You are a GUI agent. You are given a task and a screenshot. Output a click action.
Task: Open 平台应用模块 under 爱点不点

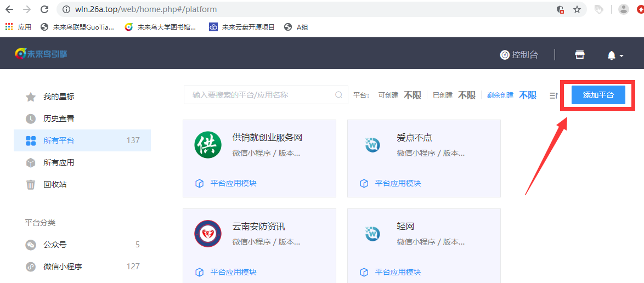[x=398, y=183]
